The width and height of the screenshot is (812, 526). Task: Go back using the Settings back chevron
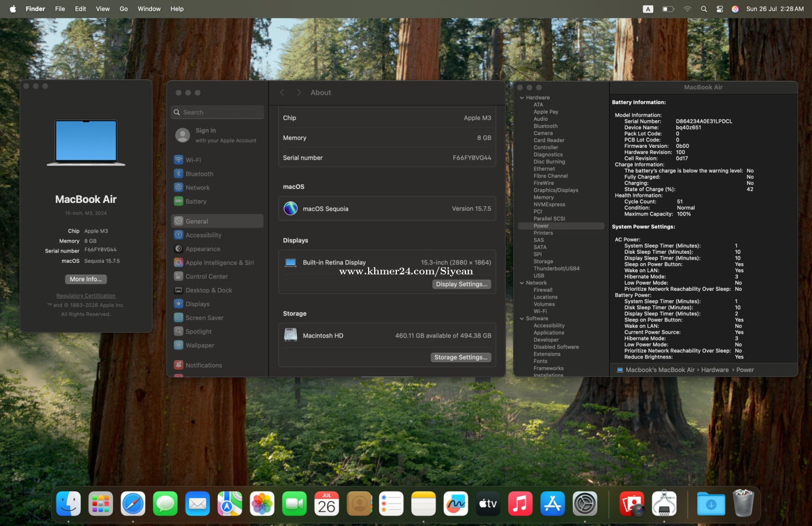[282, 93]
